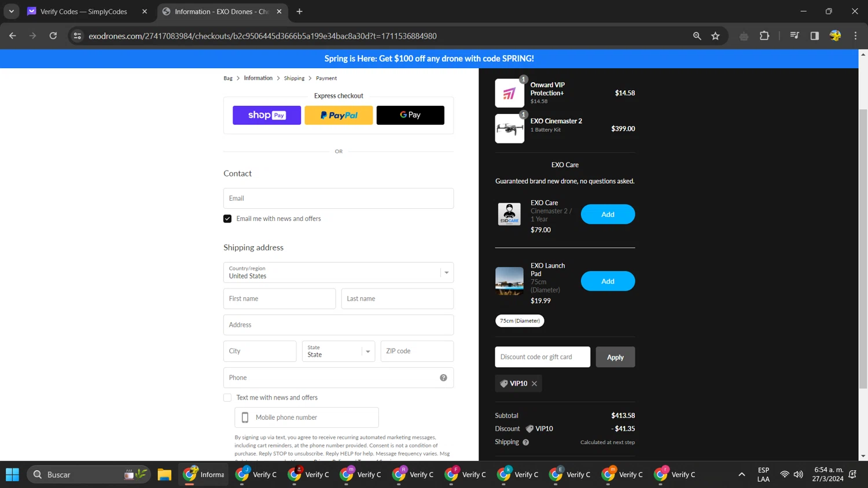Open the notification center icon
This screenshot has height=488, width=868.
pyautogui.click(x=852, y=475)
